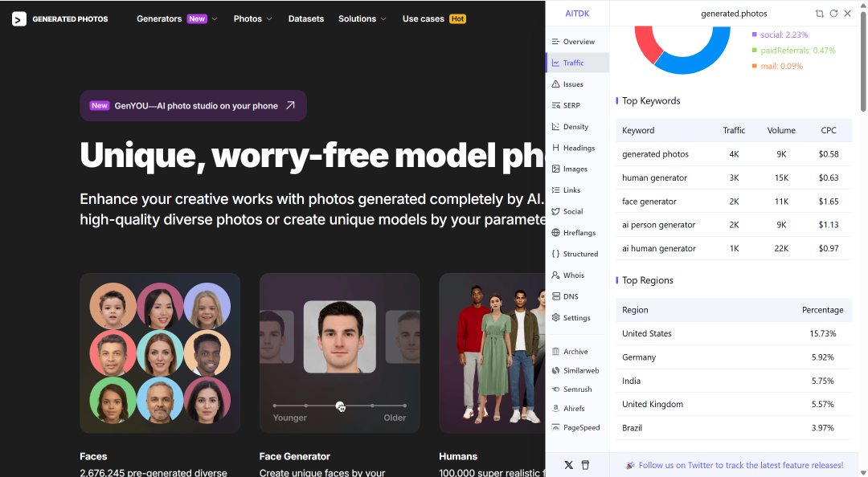Image resolution: width=868 pixels, height=477 pixels.
Task: Click the Older end of age slider
Action: tap(404, 406)
